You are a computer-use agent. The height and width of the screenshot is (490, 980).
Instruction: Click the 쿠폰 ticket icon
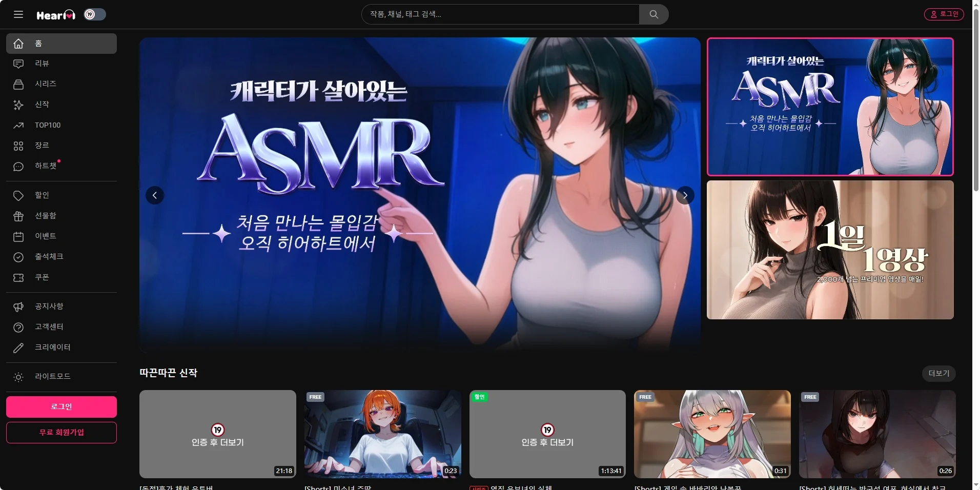coord(18,278)
